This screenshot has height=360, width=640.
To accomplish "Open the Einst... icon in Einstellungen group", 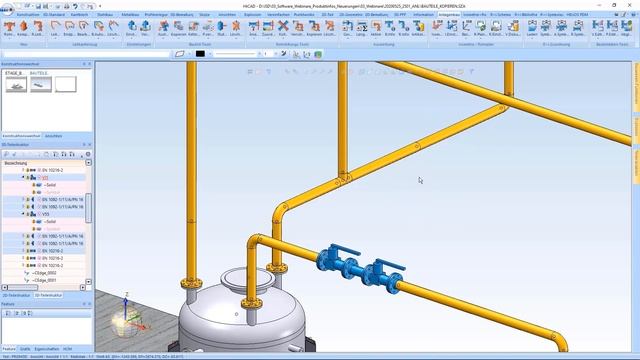I will pos(131,28).
